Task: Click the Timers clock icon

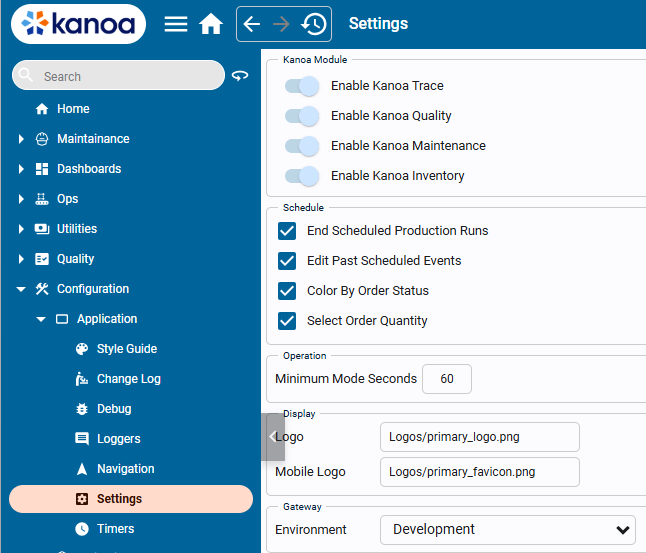Action: (x=82, y=529)
